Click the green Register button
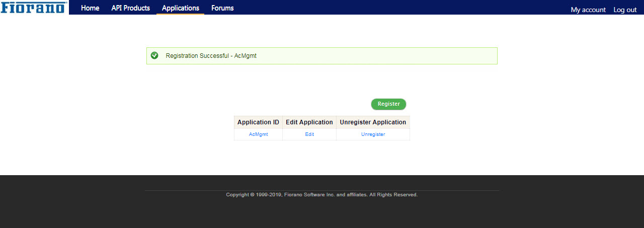 coord(388,104)
